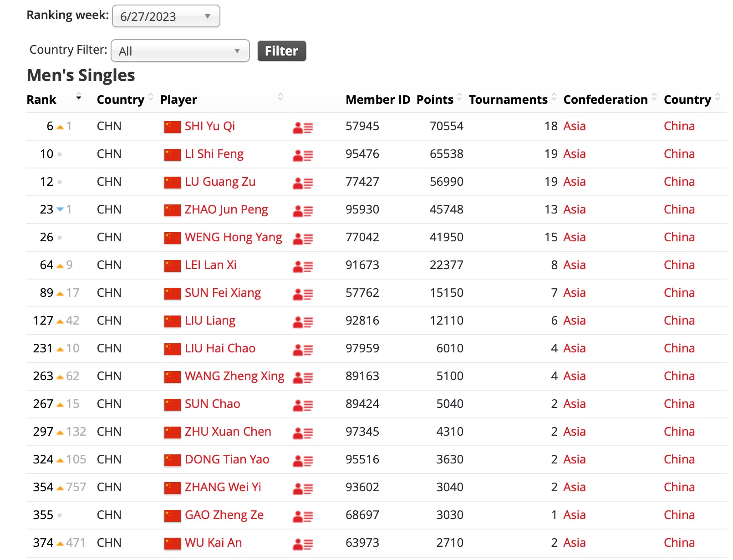Open profile card icon for SHI Yu Qi
The width and height of the screenshot is (733, 560).
point(303,127)
